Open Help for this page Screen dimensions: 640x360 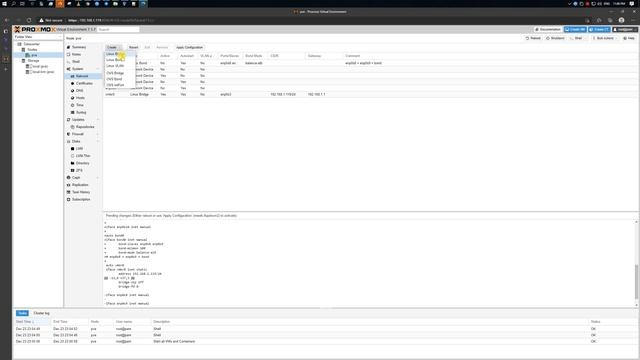click(x=629, y=38)
